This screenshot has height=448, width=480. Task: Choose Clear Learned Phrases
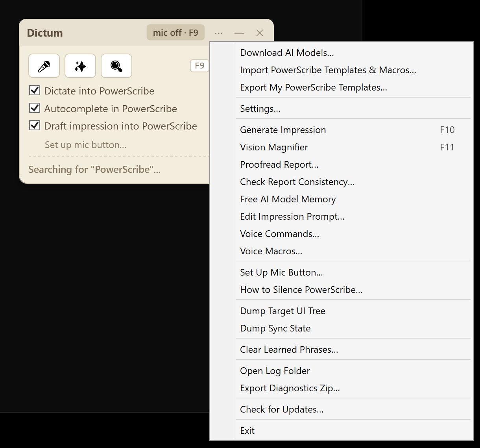pyautogui.click(x=353, y=350)
